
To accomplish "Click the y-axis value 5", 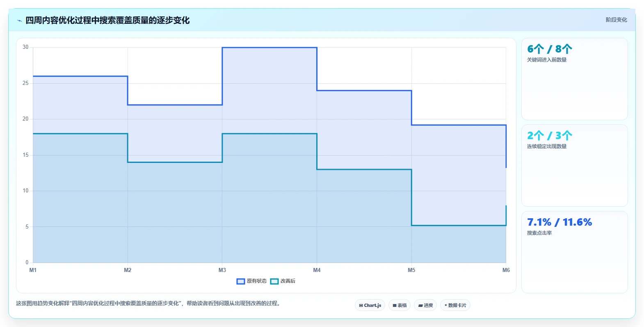I will tap(27, 227).
